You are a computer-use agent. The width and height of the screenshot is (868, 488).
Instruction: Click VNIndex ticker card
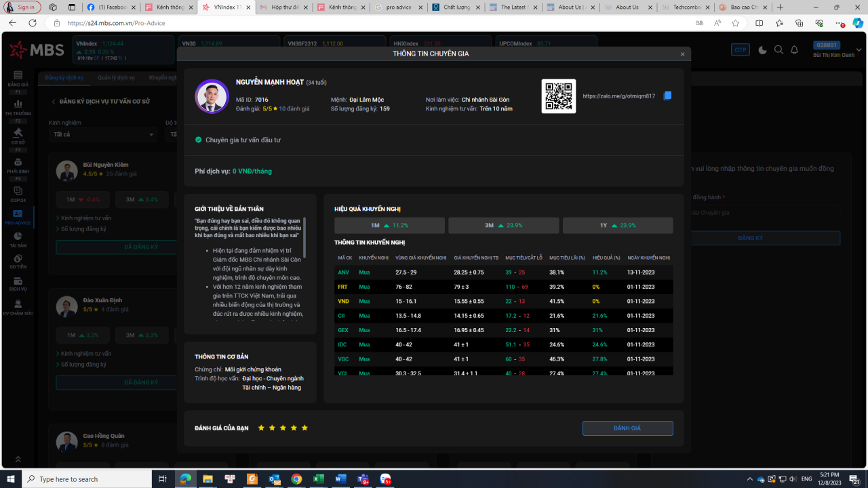pos(124,49)
